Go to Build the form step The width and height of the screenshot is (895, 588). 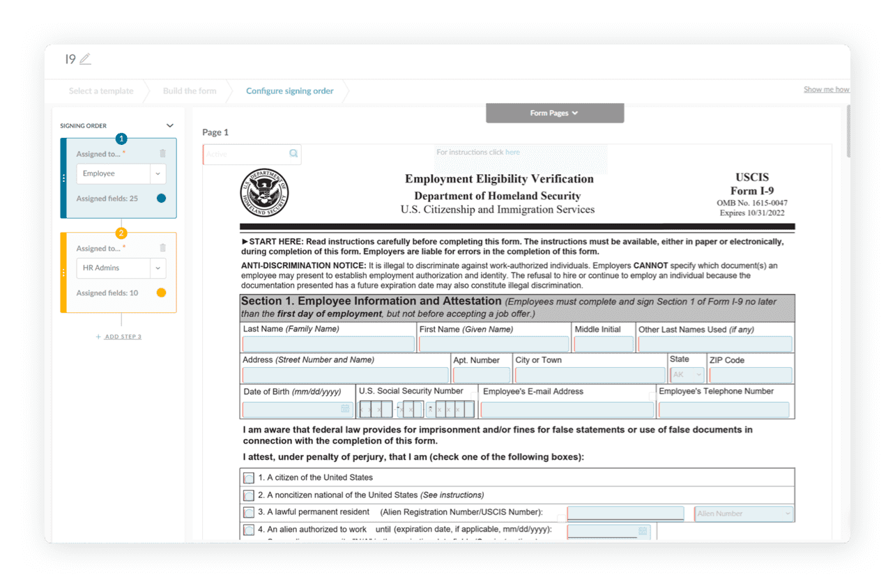[190, 91]
